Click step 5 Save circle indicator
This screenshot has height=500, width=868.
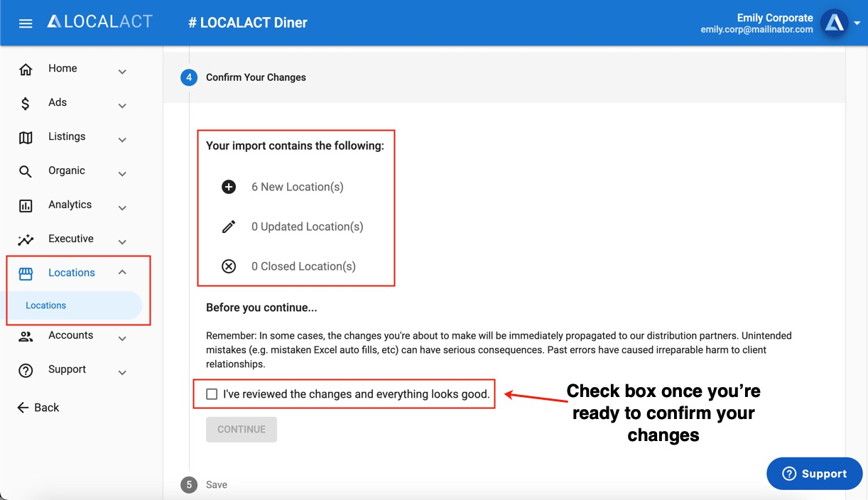pyautogui.click(x=189, y=484)
